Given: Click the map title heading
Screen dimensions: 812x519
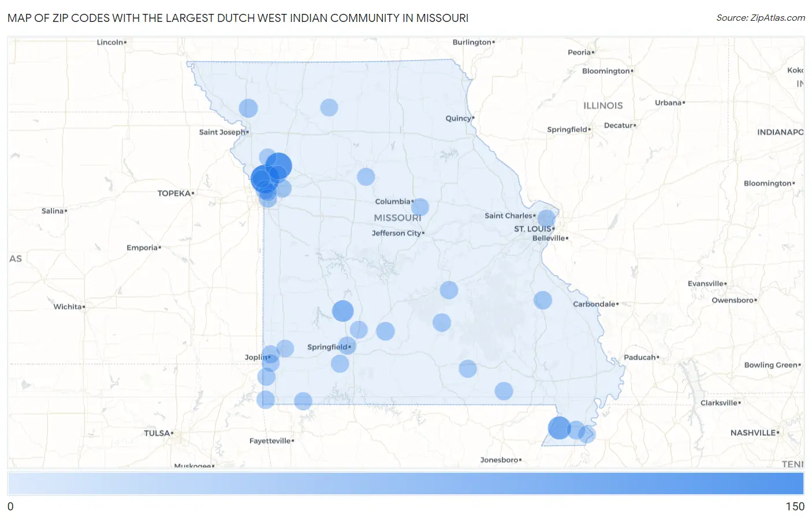Looking at the screenshot, I should click(x=238, y=18).
